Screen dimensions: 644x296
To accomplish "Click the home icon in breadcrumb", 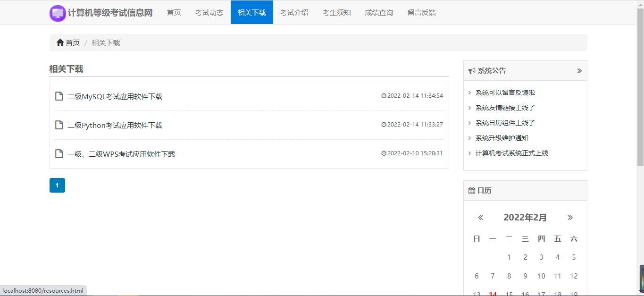I will point(60,42).
